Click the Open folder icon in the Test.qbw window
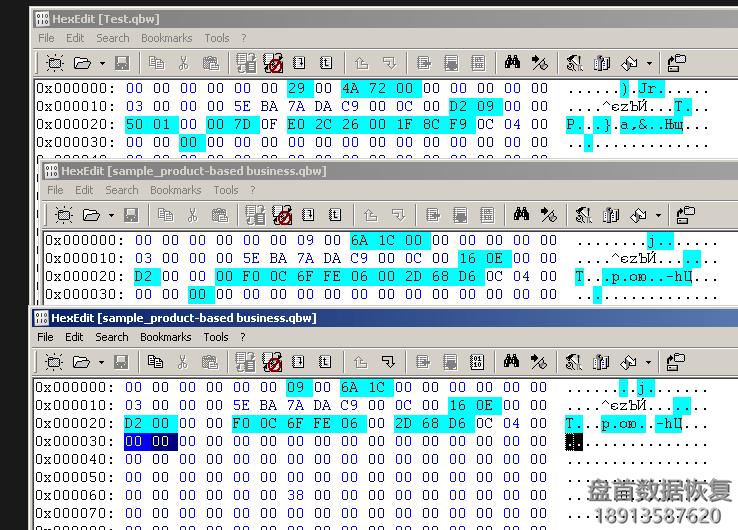Image resolution: width=738 pixels, height=530 pixels. coord(82,63)
